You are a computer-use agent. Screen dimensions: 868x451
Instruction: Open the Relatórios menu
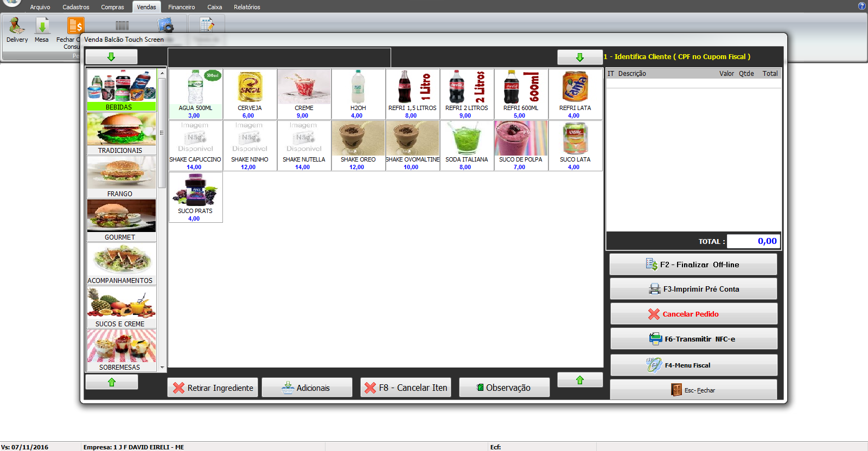(x=247, y=7)
